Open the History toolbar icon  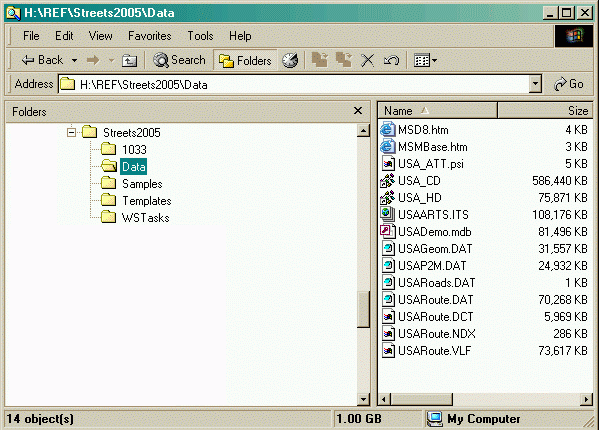pyautogui.click(x=290, y=60)
